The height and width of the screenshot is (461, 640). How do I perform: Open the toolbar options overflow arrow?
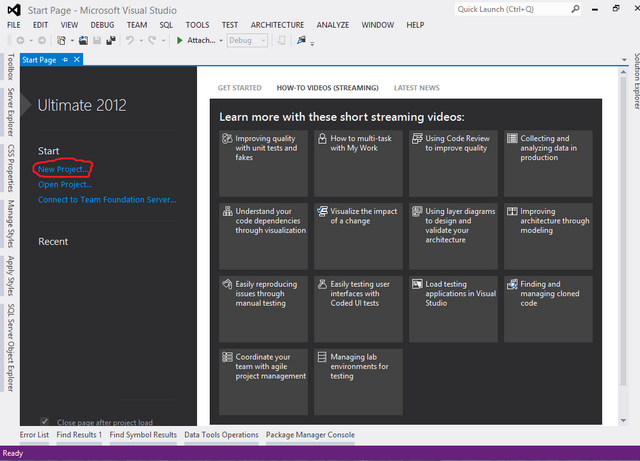click(x=312, y=43)
